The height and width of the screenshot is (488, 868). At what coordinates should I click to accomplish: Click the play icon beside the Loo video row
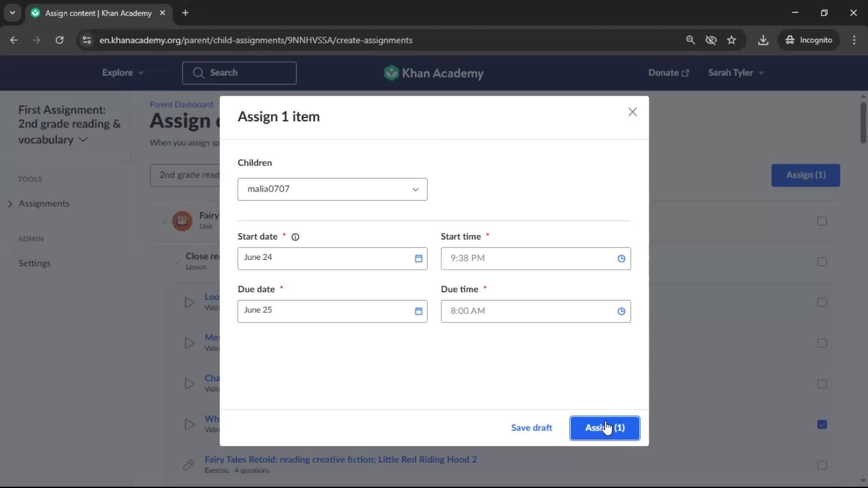point(189,302)
